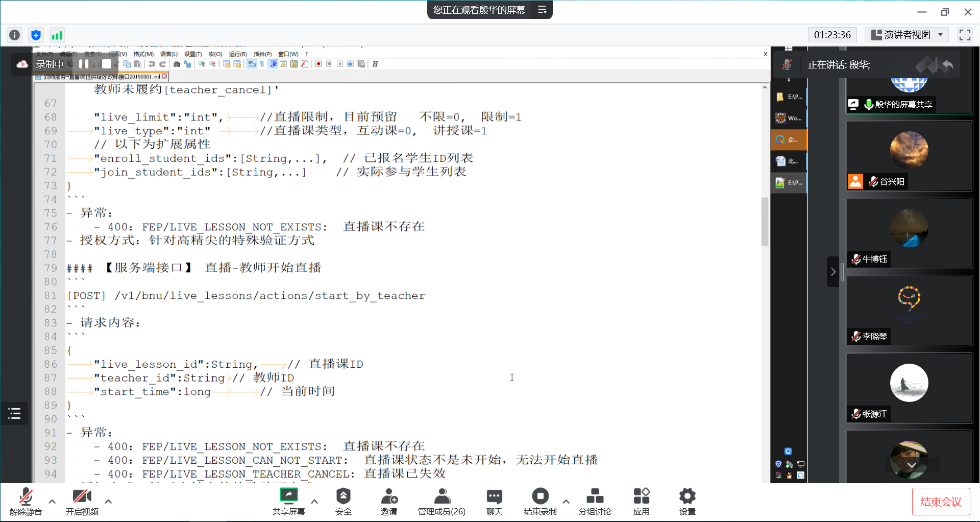Click the Replace icon beside the binoculars
The image size is (980, 522).
coord(187,64)
